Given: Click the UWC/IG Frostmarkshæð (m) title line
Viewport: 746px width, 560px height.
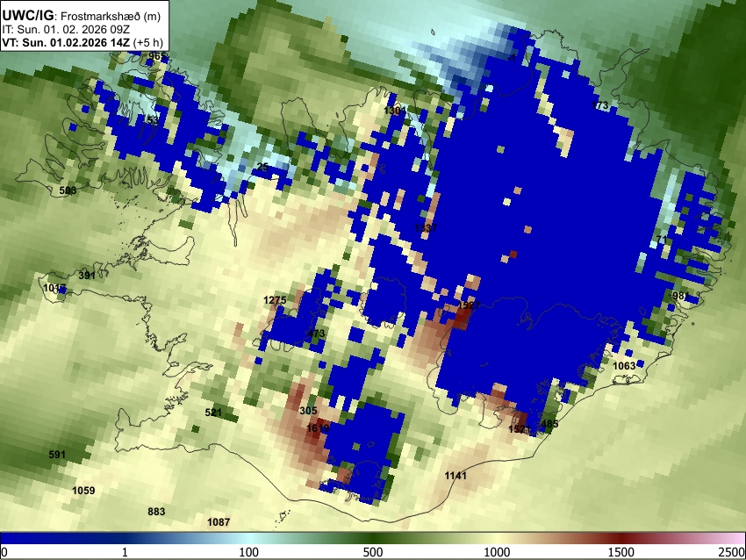Looking at the screenshot, I should [82, 16].
